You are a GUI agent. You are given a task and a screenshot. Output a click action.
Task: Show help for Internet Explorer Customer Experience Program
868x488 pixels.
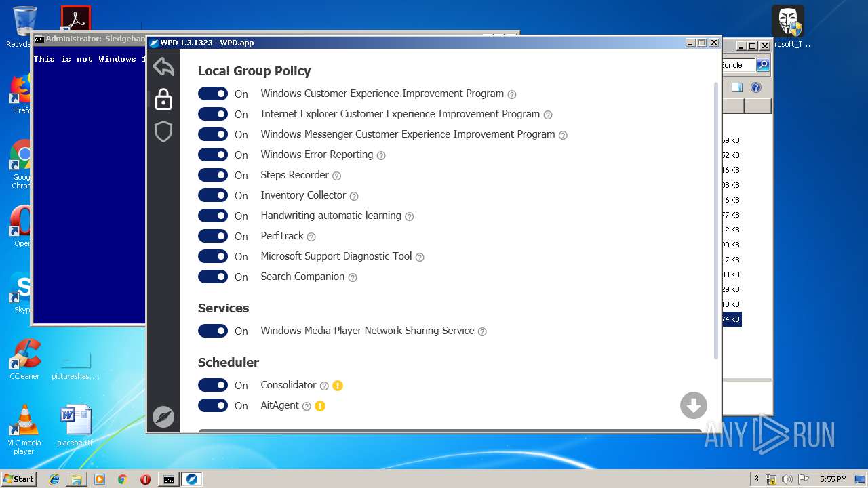pyautogui.click(x=548, y=115)
